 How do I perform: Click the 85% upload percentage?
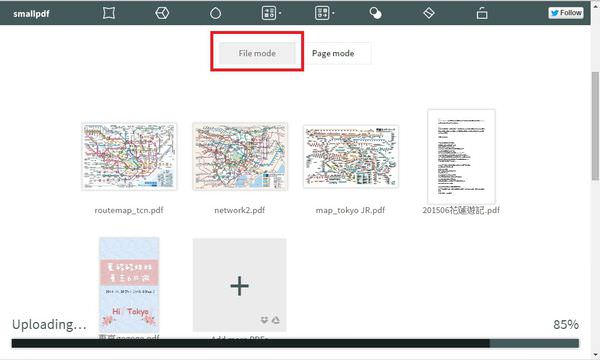pos(566,324)
